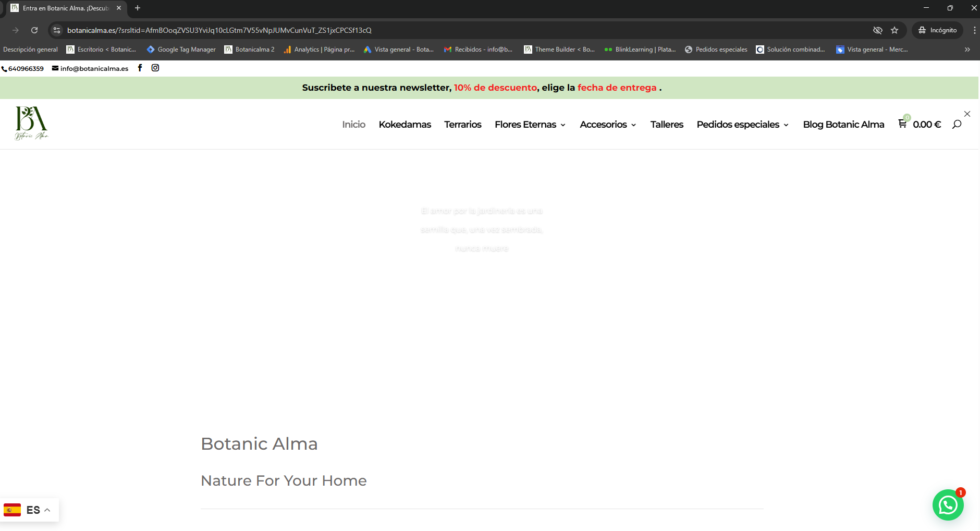
Task: Reload the page with refresh icon
Action: click(34, 30)
